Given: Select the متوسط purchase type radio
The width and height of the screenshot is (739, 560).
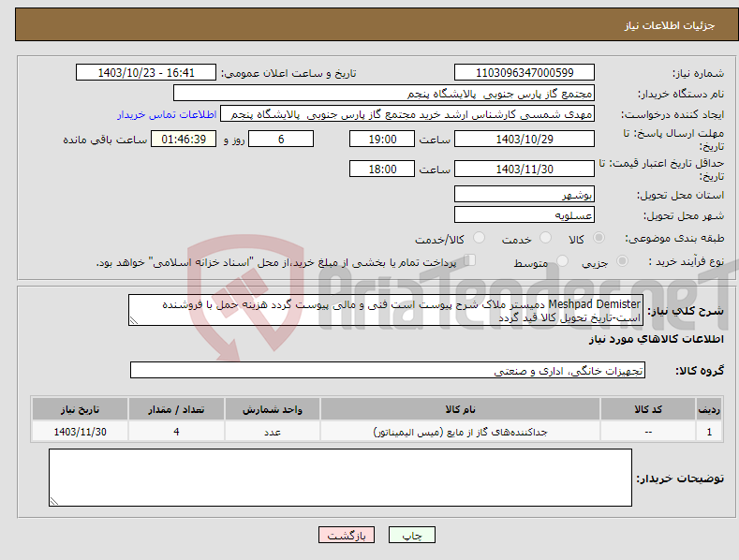Looking at the screenshot, I should point(562,260).
